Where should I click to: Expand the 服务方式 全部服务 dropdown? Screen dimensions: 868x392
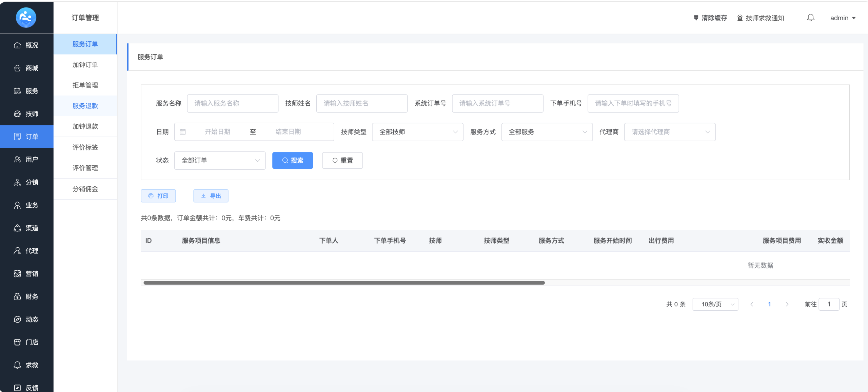tap(547, 132)
